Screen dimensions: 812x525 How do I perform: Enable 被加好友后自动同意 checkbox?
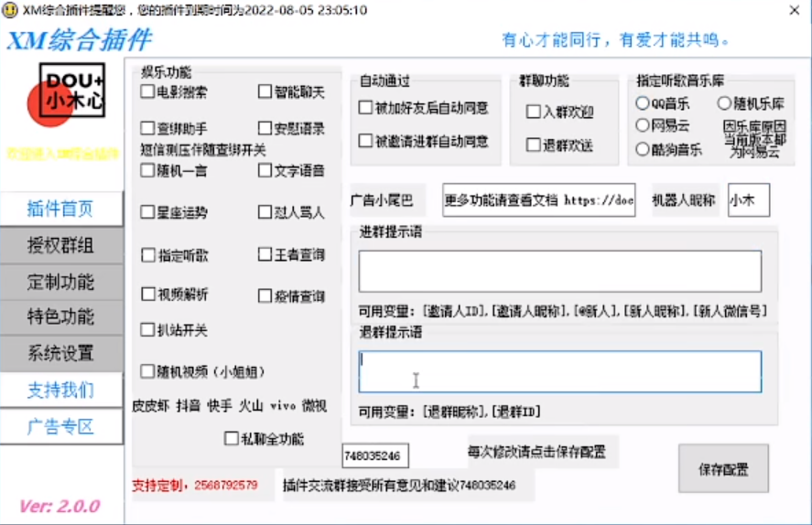tap(366, 108)
